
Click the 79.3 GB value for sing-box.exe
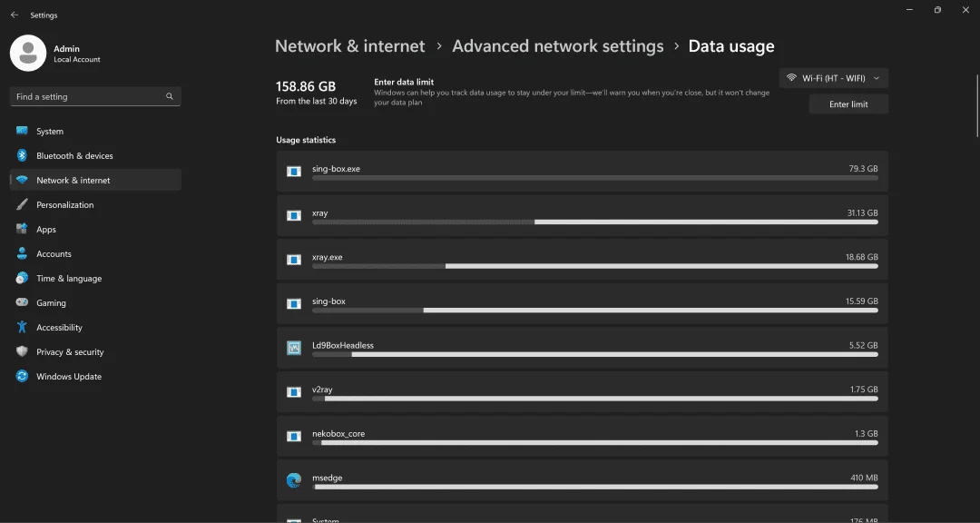click(863, 168)
